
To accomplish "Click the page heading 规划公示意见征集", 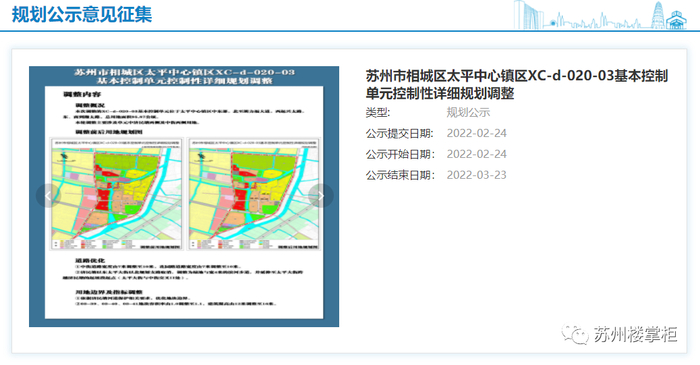I will click(x=82, y=14).
